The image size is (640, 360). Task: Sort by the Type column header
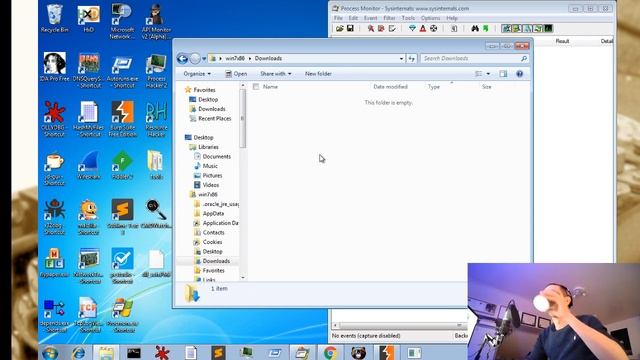[434, 87]
